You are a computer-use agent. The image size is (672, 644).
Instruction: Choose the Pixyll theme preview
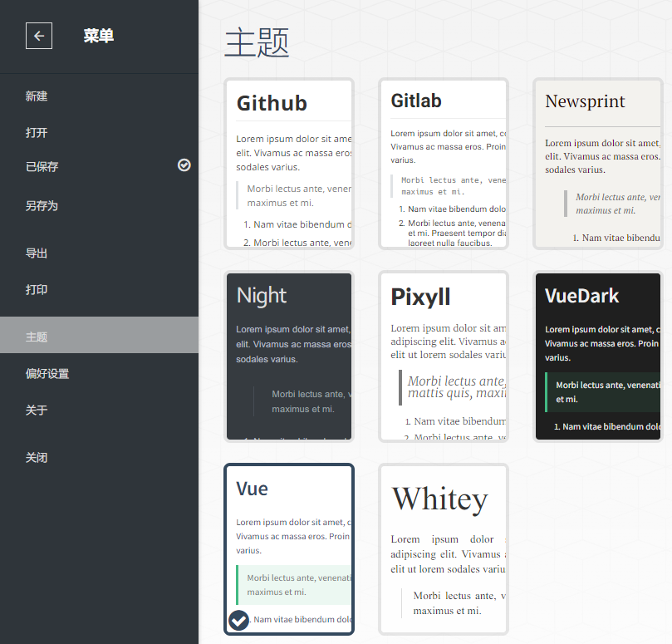tap(444, 356)
